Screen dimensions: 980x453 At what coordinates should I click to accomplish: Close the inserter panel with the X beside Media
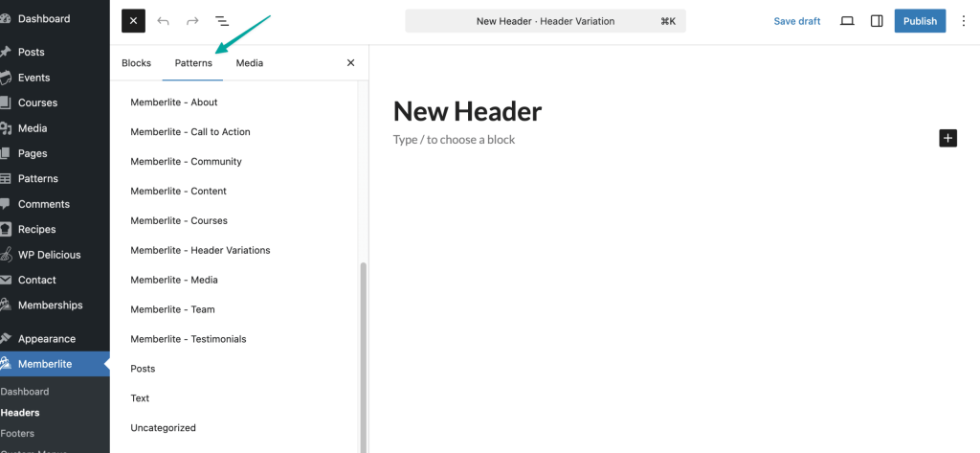pyautogui.click(x=350, y=62)
